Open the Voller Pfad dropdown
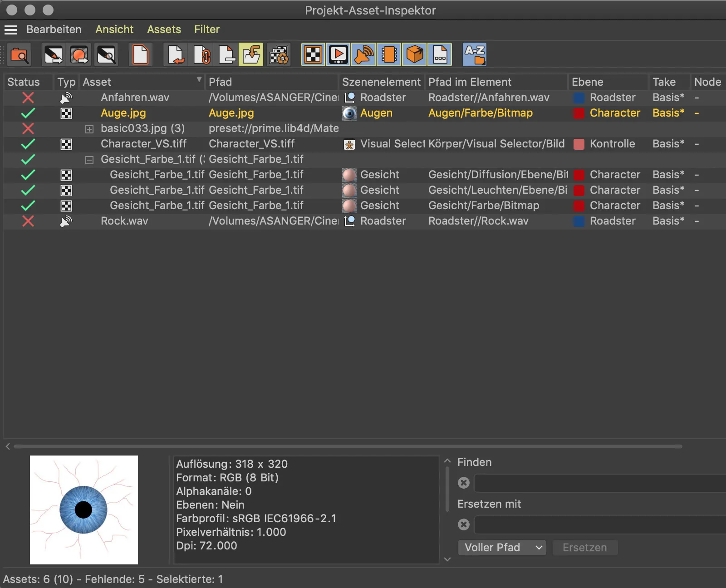This screenshot has width=726, height=588. 501,548
